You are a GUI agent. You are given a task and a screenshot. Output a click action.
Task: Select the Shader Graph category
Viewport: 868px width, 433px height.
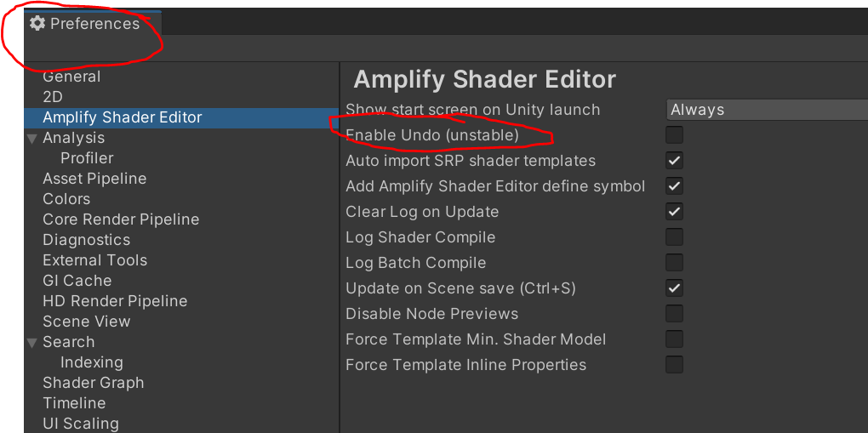click(93, 383)
